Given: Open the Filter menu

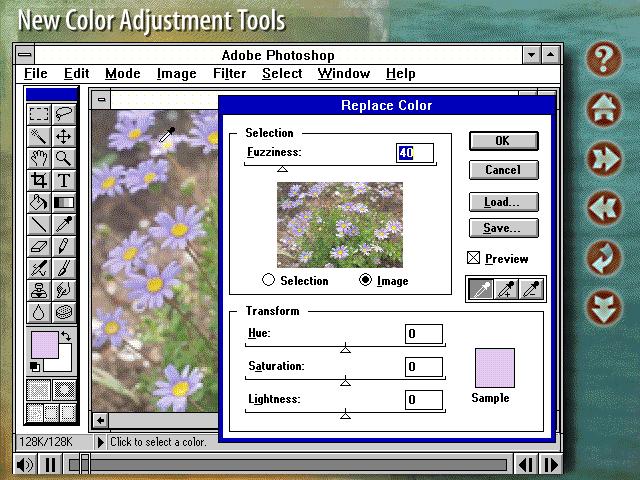Looking at the screenshot, I should click(x=229, y=73).
